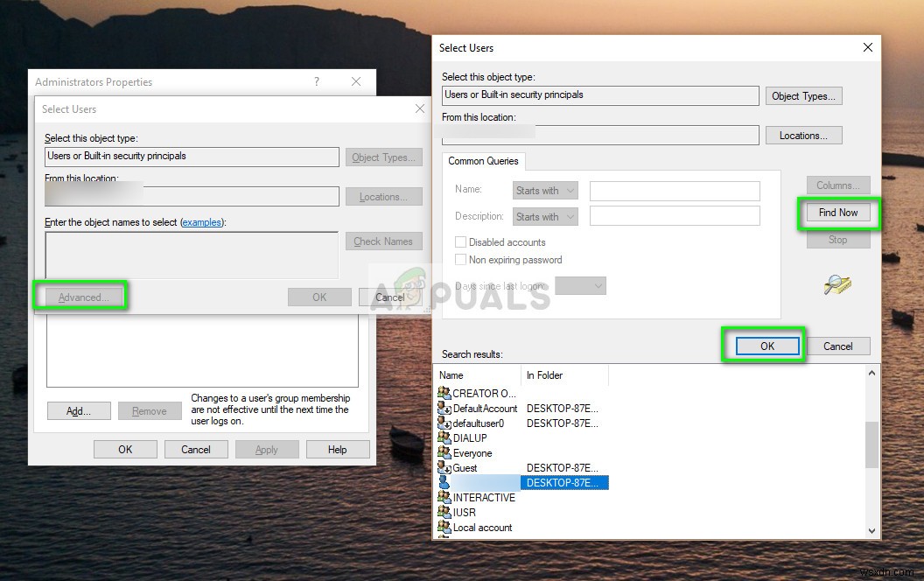Screen dimensions: 924x581
Task: Check the Non expiring password option
Action: [461, 259]
